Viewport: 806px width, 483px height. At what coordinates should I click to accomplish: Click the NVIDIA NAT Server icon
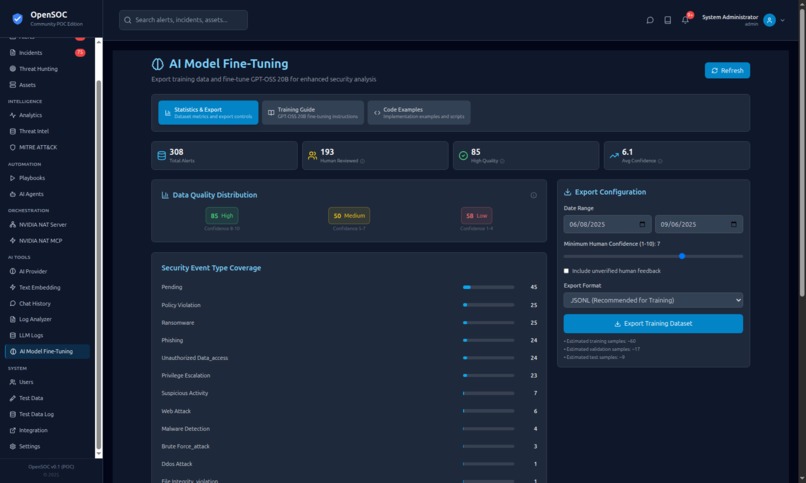pyautogui.click(x=12, y=225)
